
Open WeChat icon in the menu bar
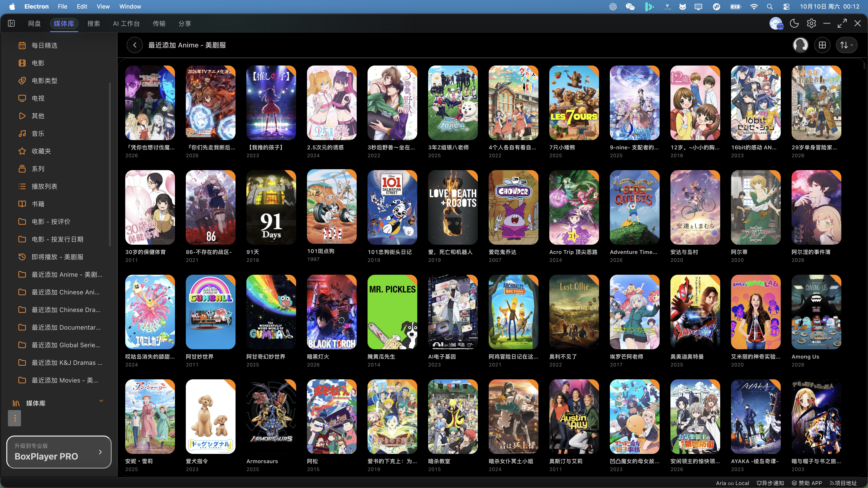[630, 6]
